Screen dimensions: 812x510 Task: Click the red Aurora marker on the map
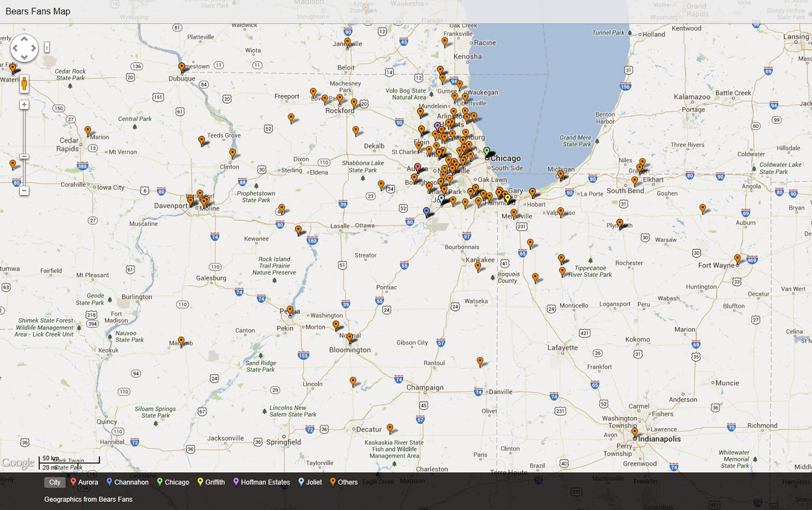click(418, 167)
